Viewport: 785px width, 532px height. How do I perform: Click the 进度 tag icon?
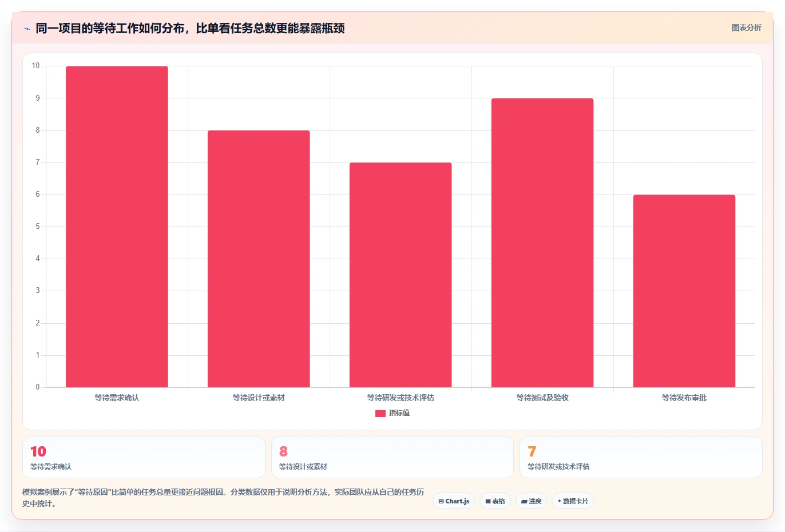pyautogui.click(x=524, y=501)
